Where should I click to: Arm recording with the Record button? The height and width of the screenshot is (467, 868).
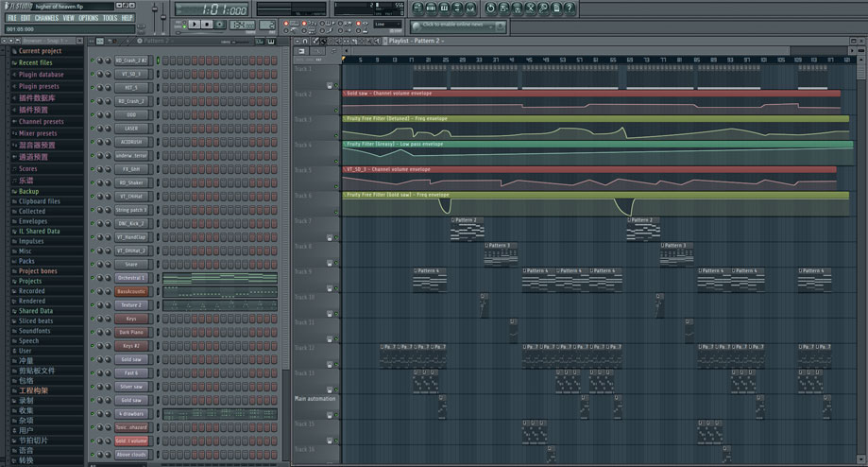click(x=220, y=25)
